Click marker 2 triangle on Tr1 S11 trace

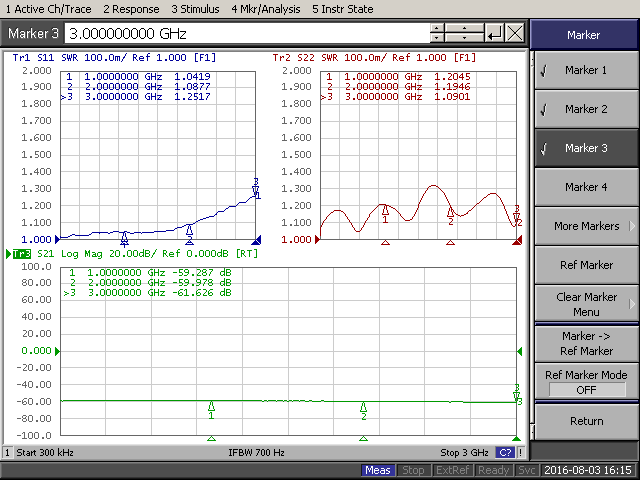tap(189, 231)
